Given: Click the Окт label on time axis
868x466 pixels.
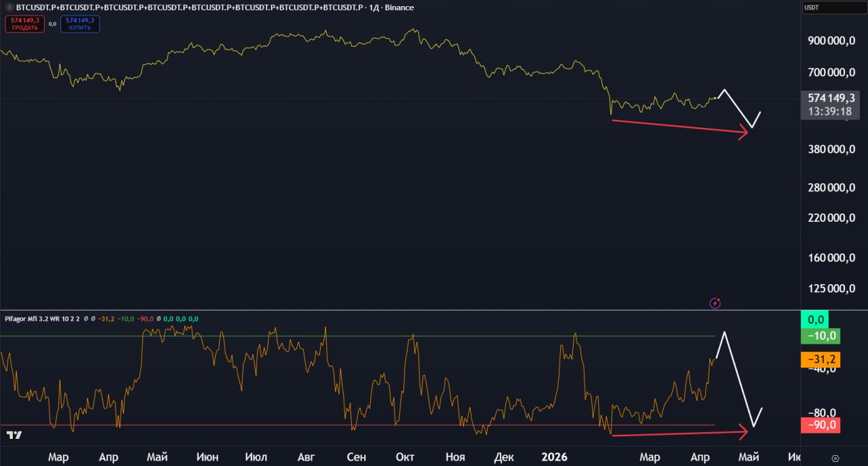Looking at the screenshot, I should (x=405, y=457).
